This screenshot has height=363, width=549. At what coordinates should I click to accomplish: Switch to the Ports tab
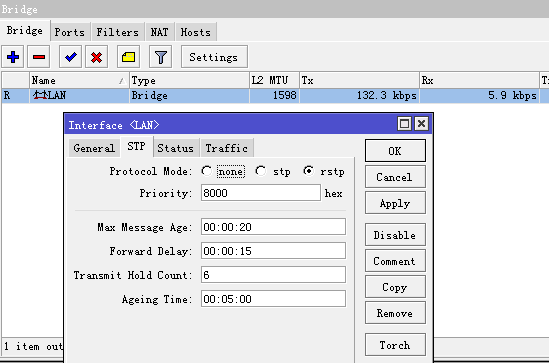point(70,32)
